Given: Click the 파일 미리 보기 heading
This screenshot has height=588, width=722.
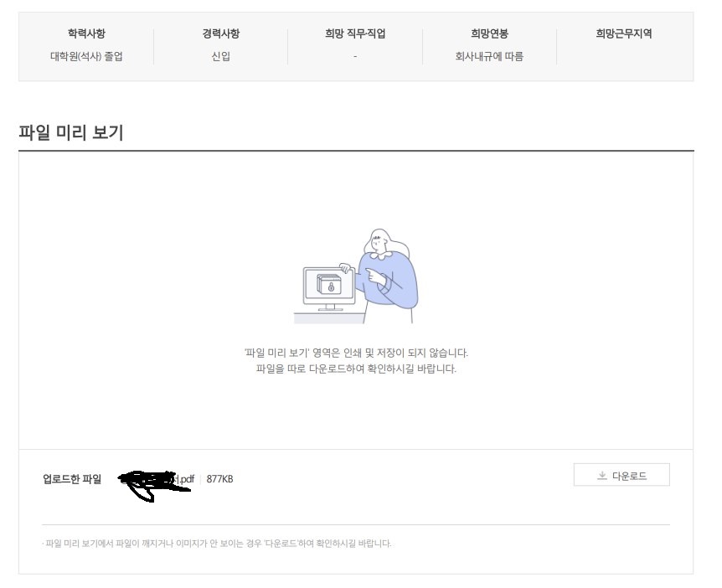Looking at the screenshot, I should click(71, 132).
